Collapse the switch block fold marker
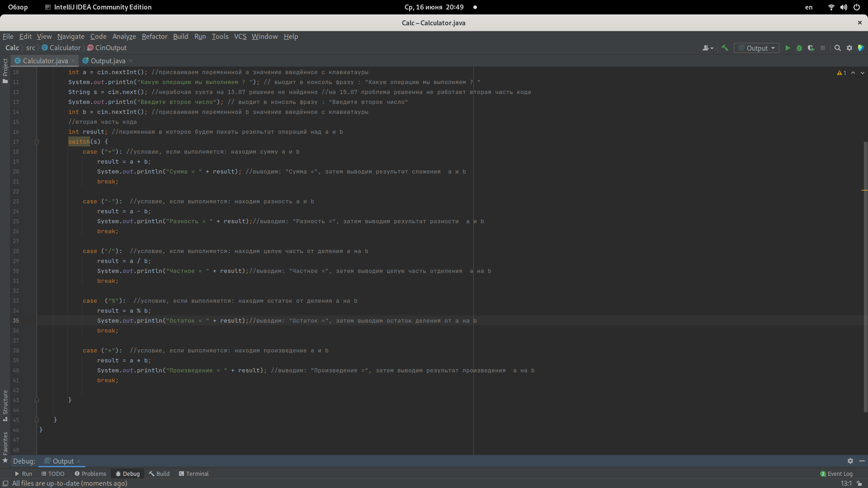The image size is (868, 488). (x=37, y=142)
